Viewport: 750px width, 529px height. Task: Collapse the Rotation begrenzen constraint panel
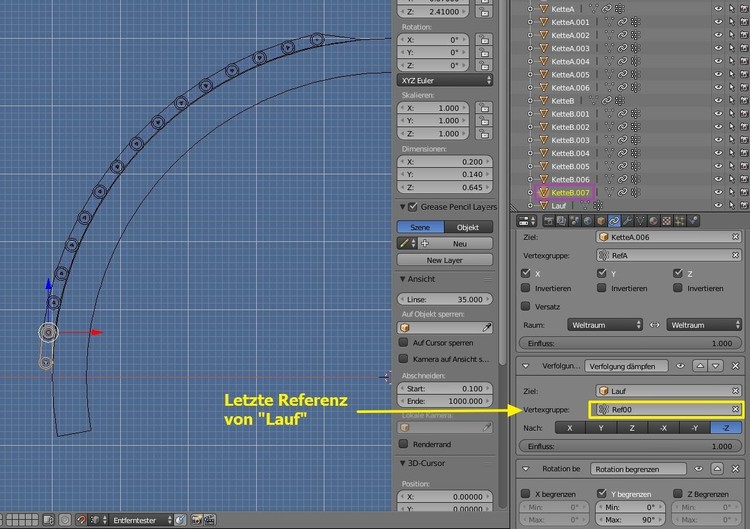point(526,469)
